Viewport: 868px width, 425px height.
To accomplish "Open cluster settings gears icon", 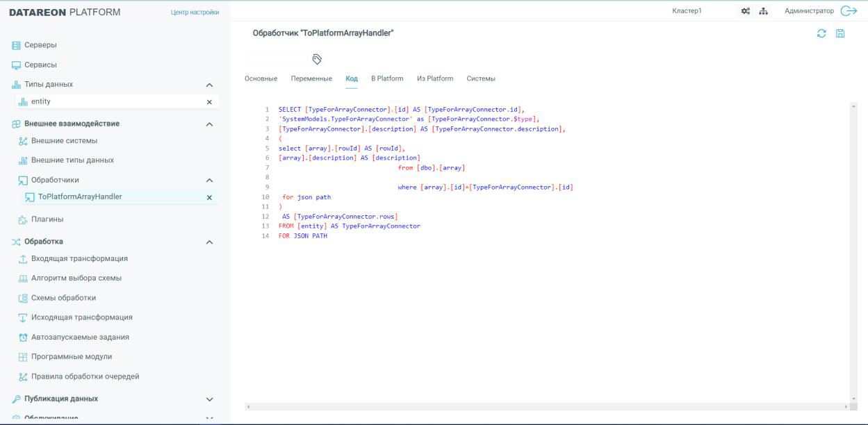I will pyautogui.click(x=746, y=11).
